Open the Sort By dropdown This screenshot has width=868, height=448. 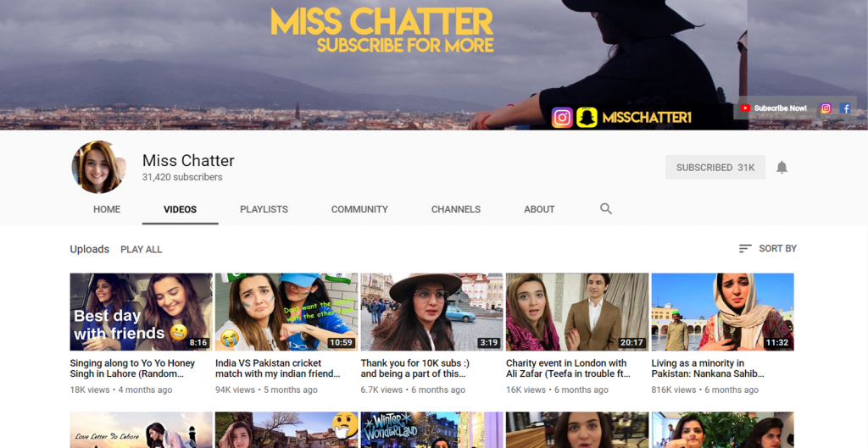[x=768, y=249]
